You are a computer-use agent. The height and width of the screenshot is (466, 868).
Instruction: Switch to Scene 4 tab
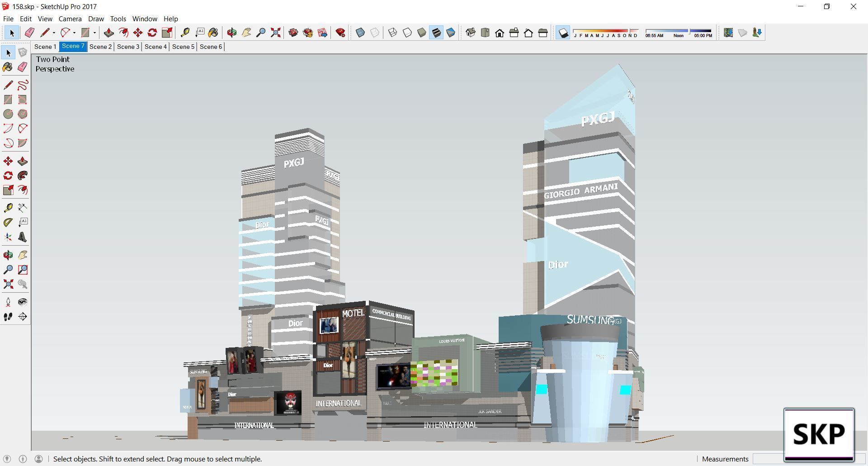pos(156,47)
